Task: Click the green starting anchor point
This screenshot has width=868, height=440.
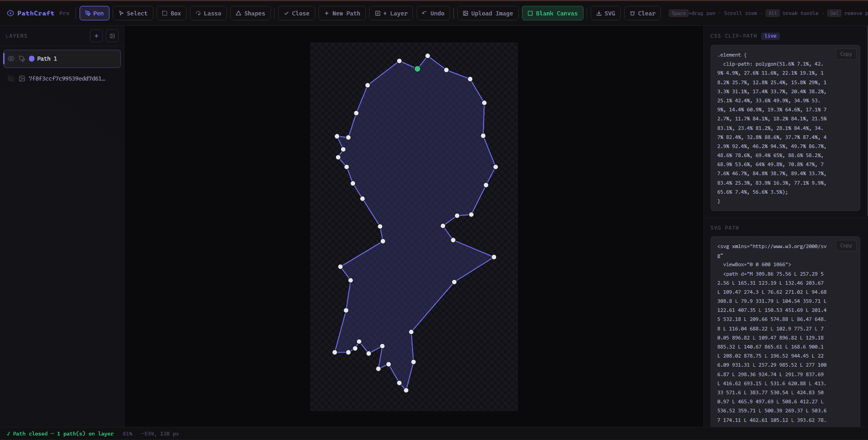Action: [417, 69]
